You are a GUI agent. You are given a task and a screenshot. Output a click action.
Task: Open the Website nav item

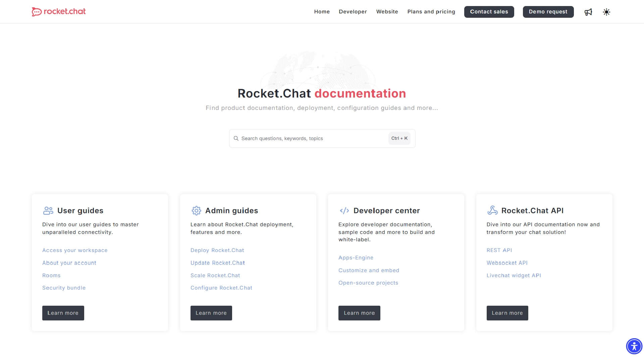coord(387,12)
